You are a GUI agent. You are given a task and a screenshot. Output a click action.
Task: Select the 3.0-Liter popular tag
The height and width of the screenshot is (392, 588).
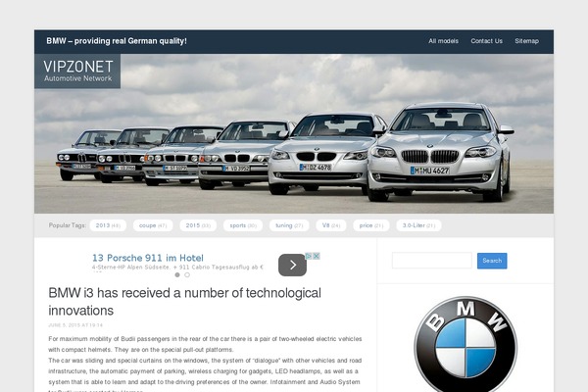tap(418, 225)
